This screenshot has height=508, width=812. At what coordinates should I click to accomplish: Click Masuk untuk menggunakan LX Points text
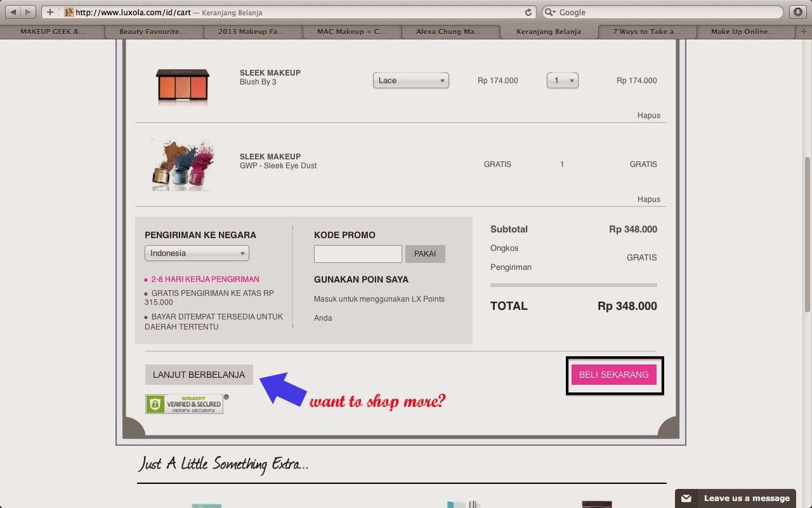click(379, 308)
